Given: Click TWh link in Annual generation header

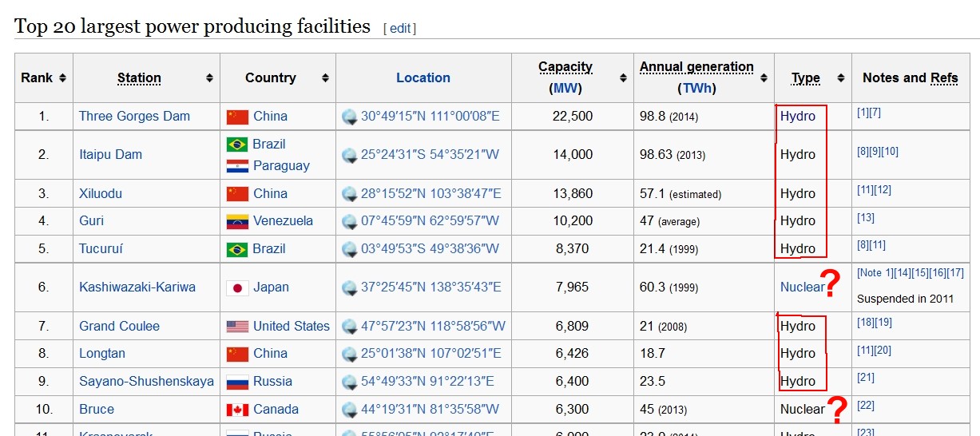Looking at the screenshot, I should 696,88.
